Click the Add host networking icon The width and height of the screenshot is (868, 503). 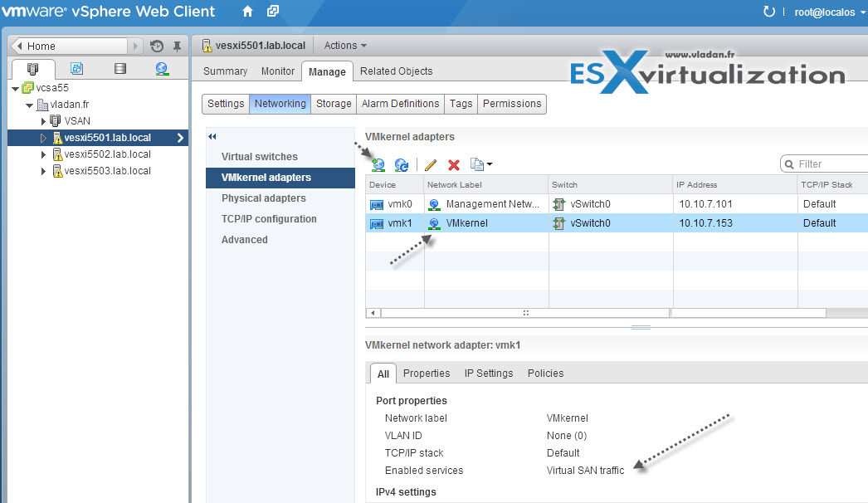(378, 164)
